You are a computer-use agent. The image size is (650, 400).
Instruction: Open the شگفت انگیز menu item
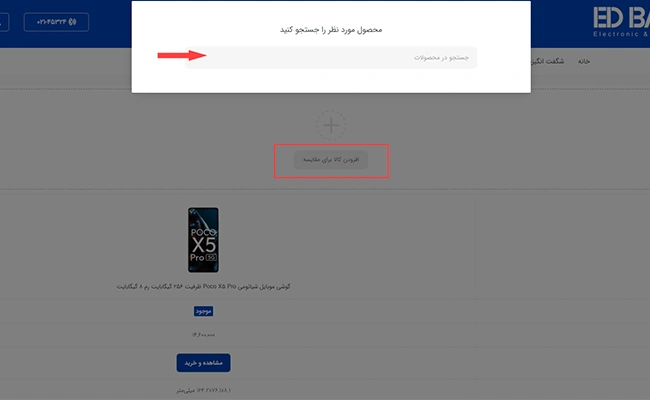click(x=547, y=61)
